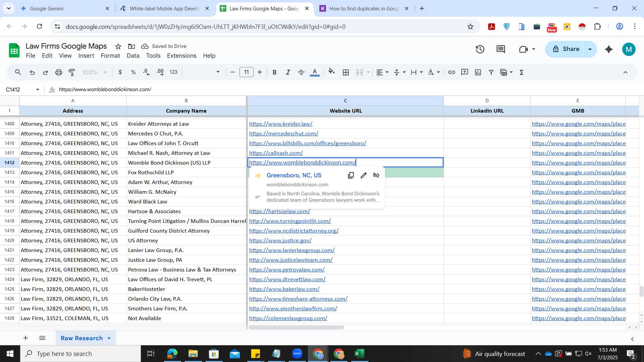
Task: Open the zoom level dropdown
Action: (95, 72)
